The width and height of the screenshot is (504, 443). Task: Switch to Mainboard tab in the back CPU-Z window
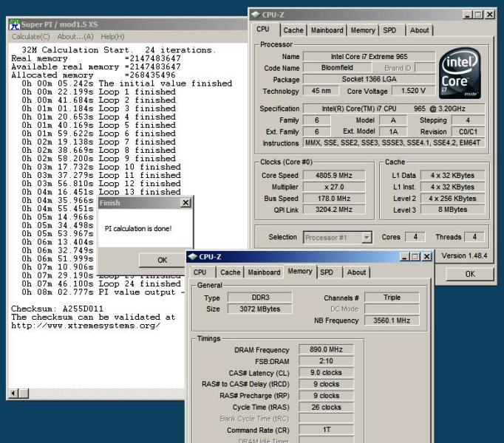pyautogui.click(x=327, y=30)
